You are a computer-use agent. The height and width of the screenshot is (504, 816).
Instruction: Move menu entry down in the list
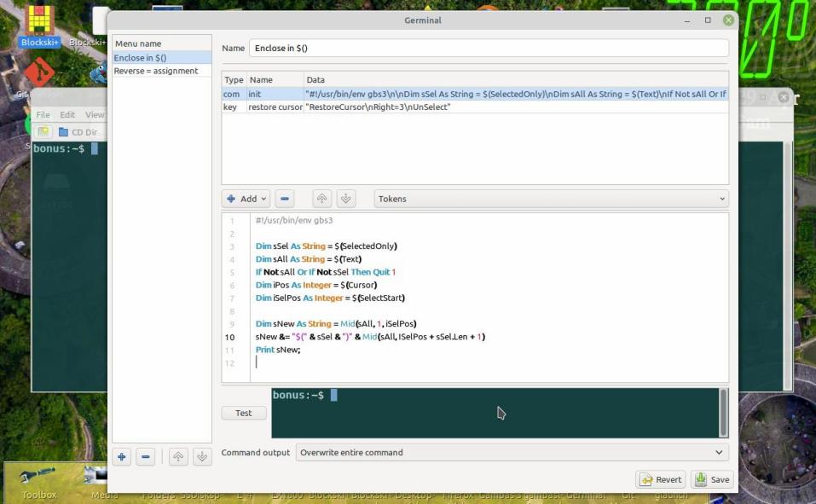coord(202,457)
